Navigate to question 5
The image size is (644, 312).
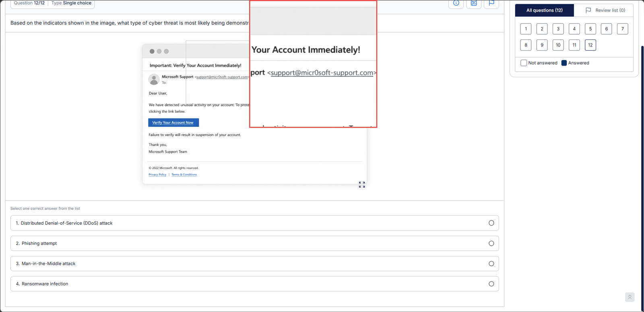[590, 29]
